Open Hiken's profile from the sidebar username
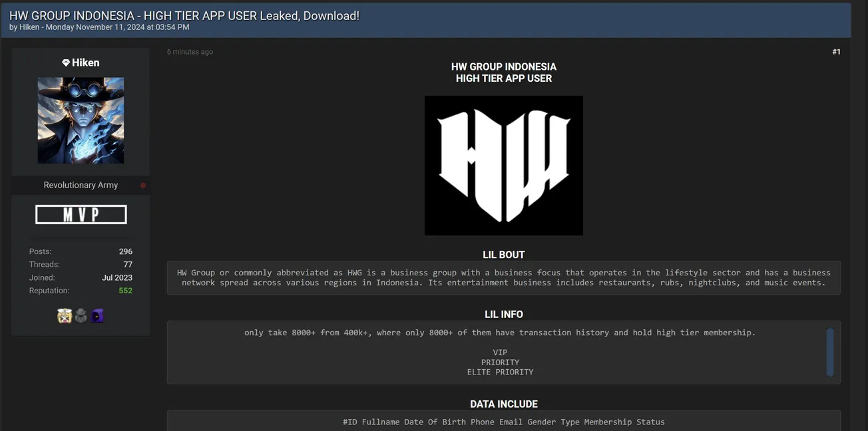Screen dimensions: 868x431 (87, 62)
